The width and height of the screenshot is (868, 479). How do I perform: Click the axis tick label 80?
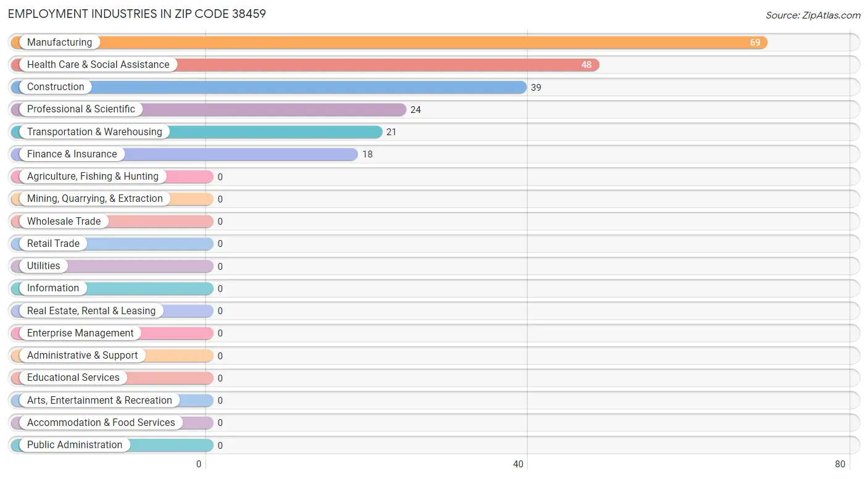840,464
